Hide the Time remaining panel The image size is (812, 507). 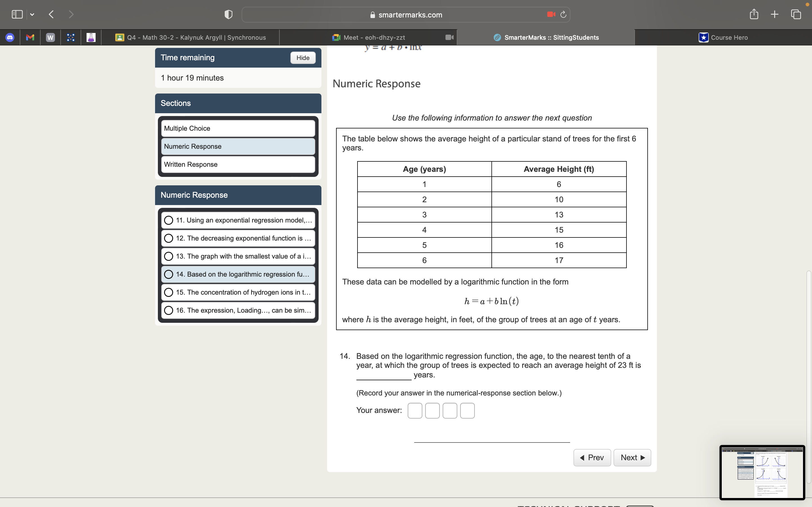302,58
